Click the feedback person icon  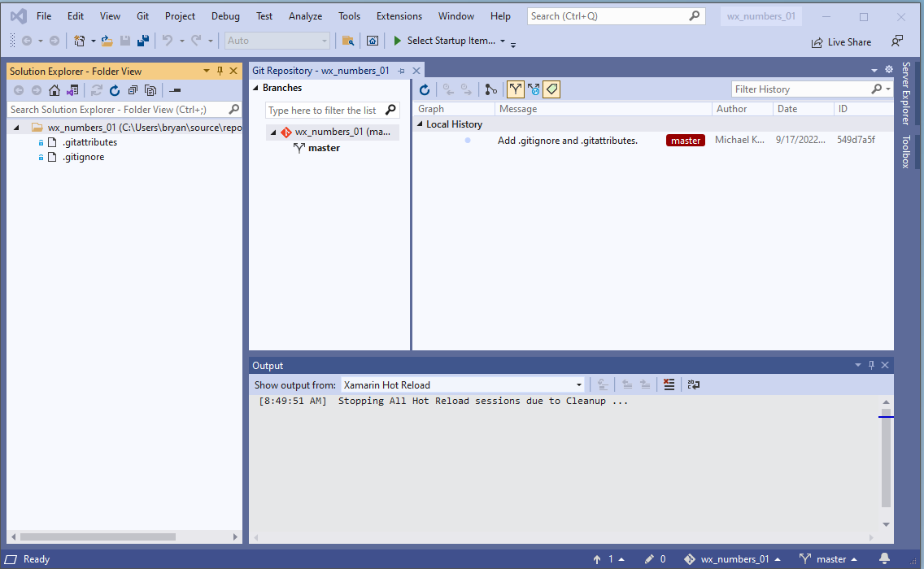tap(897, 41)
